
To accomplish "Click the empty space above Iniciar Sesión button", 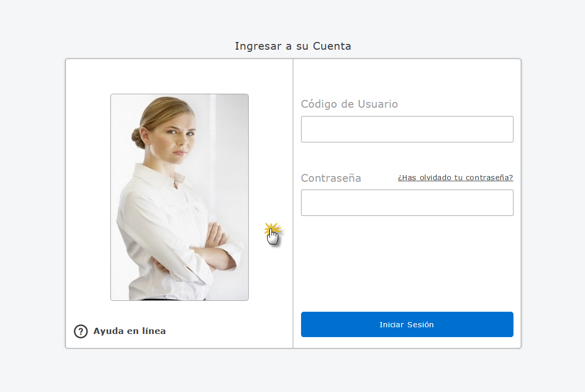I will pos(407,264).
